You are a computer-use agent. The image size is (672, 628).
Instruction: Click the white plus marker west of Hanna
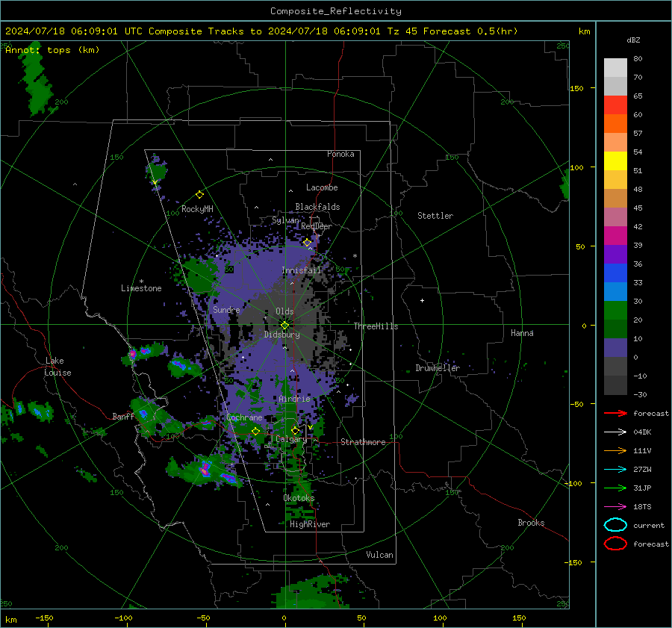pyautogui.click(x=422, y=300)
